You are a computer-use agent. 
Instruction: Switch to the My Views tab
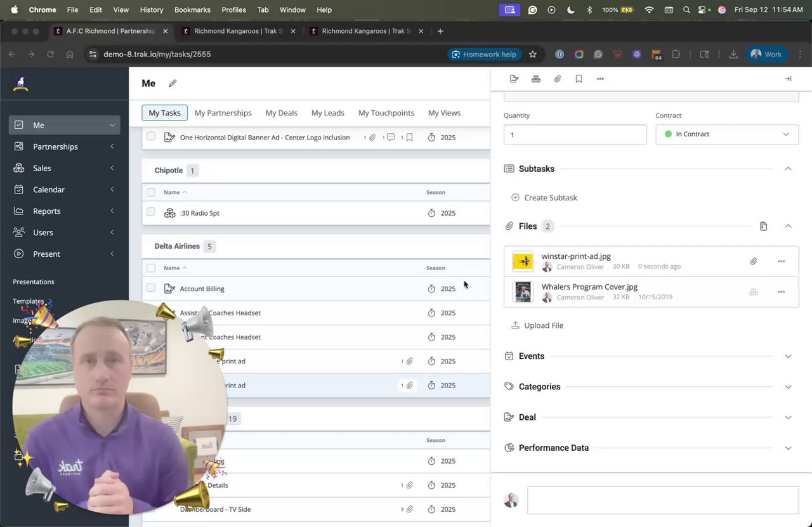coord(444,113)
